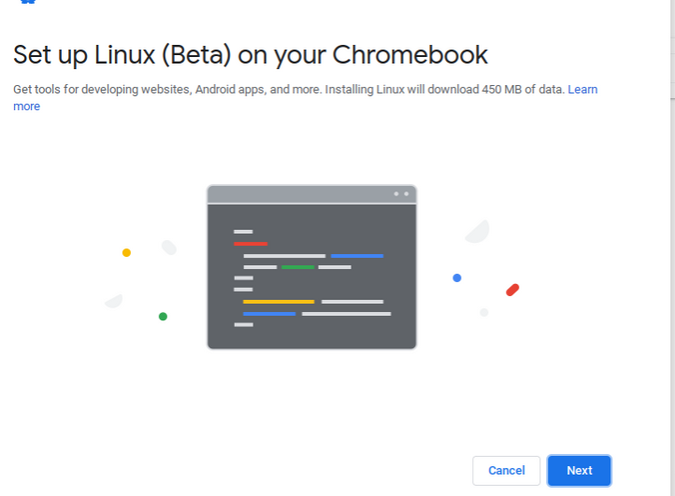Click the green dot left of terminal
675x496 pixels.
(163, 317)
